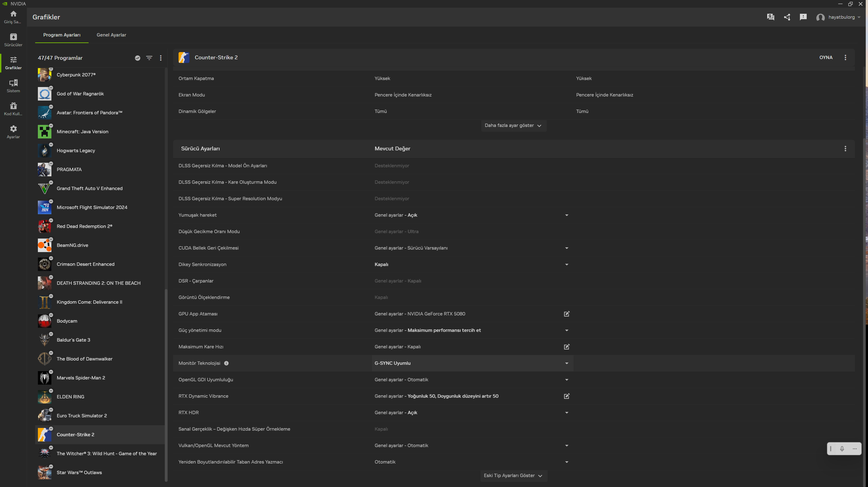868x487 pixels.
Task: Edit Maksimum Kare Hızı setting
Action: click(566, 347)
